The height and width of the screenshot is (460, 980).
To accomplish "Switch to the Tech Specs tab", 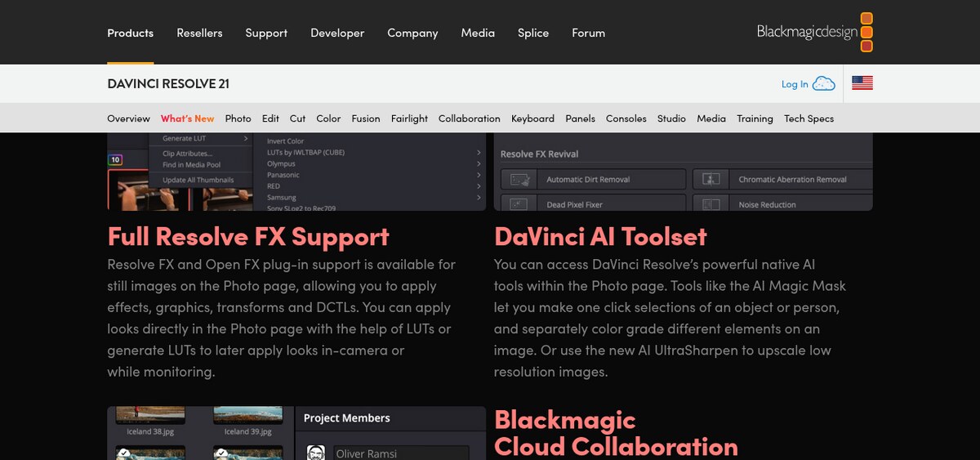I will [x=809, y=118].
